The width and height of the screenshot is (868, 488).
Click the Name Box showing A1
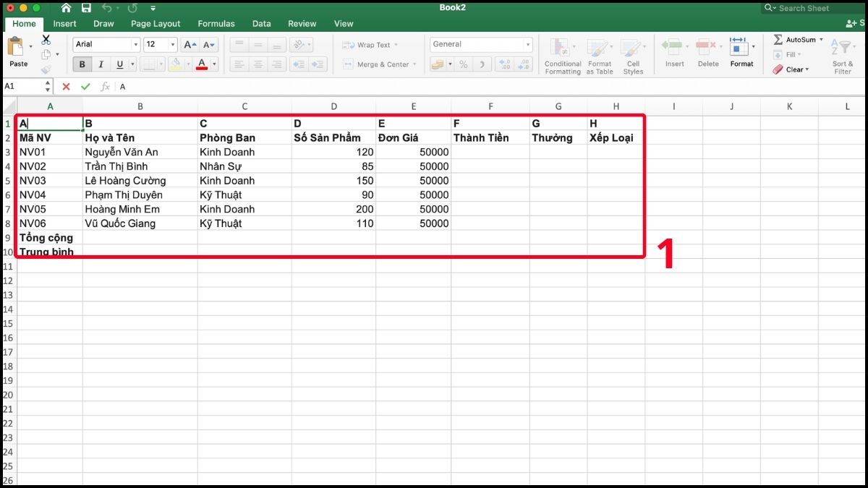point(23,87)
